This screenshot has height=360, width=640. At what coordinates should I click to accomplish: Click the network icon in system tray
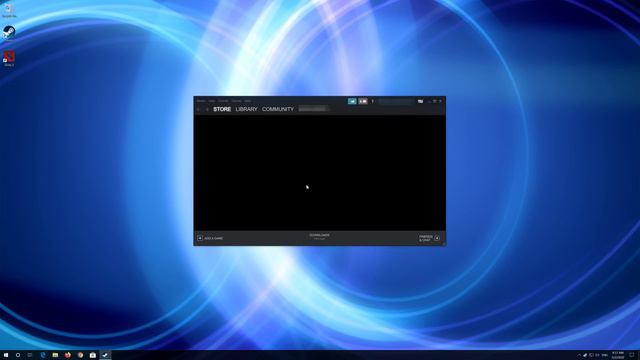(x=591, y=355)
